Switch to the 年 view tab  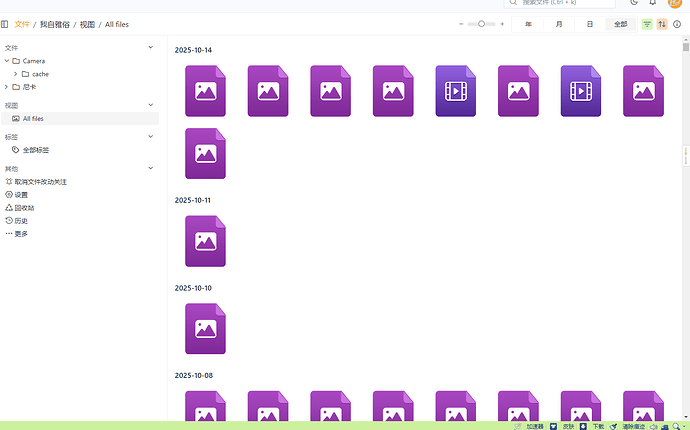point(528,24)
